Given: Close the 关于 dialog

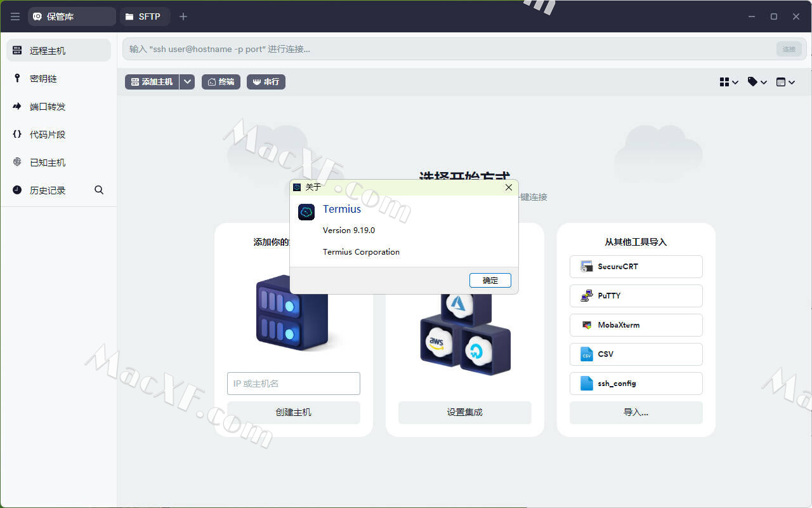Looking at the screenshot, I should pyautogui.click(x=508, y=187).
